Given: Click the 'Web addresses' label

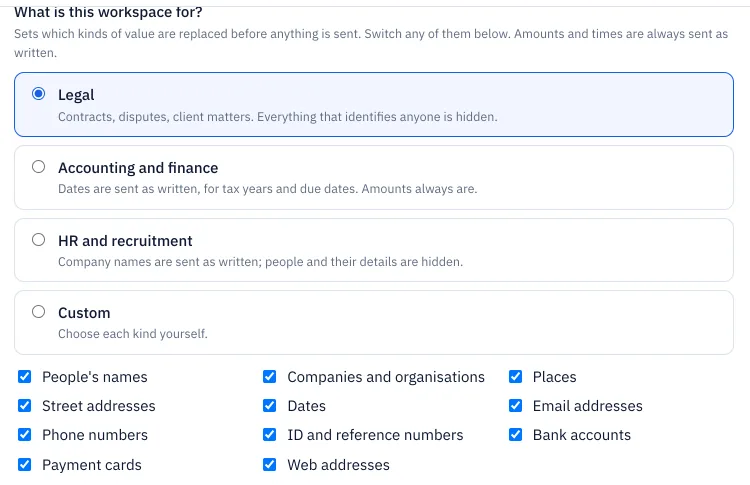Looking at the screenshot, I should coord(339,465).
